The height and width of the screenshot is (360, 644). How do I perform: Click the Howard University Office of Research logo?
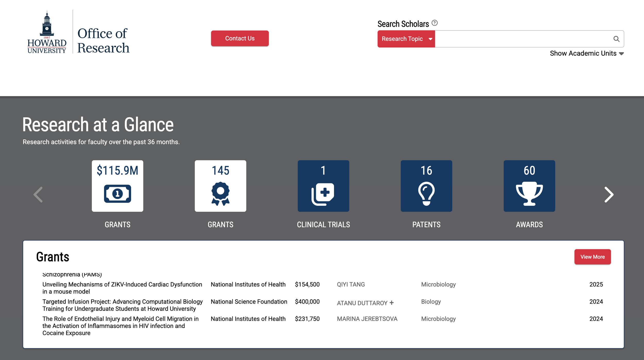(78, 32)
